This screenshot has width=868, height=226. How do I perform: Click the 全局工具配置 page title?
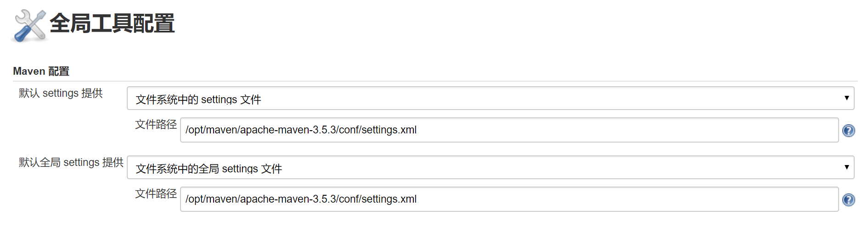(x=112, y=23)
